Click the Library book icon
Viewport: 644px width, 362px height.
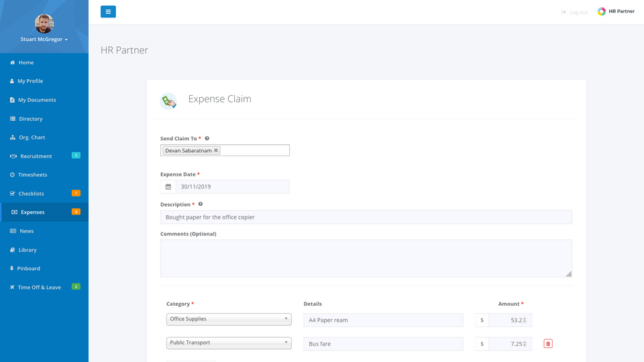12,249
